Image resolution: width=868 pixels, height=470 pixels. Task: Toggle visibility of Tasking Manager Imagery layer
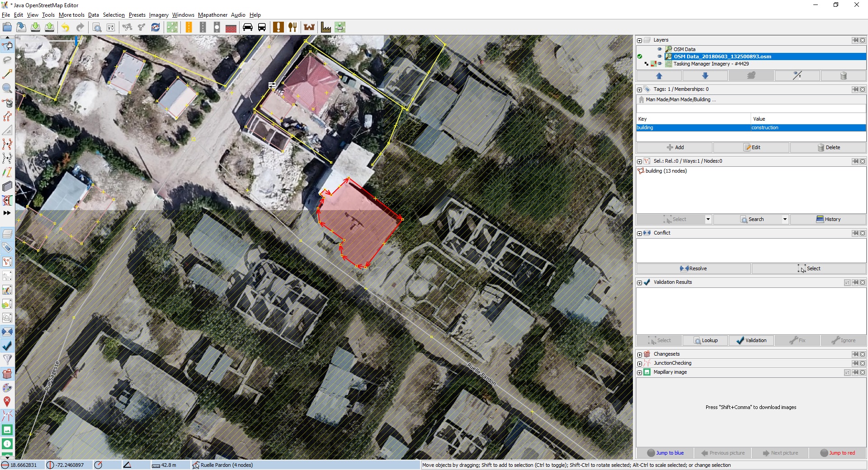[660, 64]
